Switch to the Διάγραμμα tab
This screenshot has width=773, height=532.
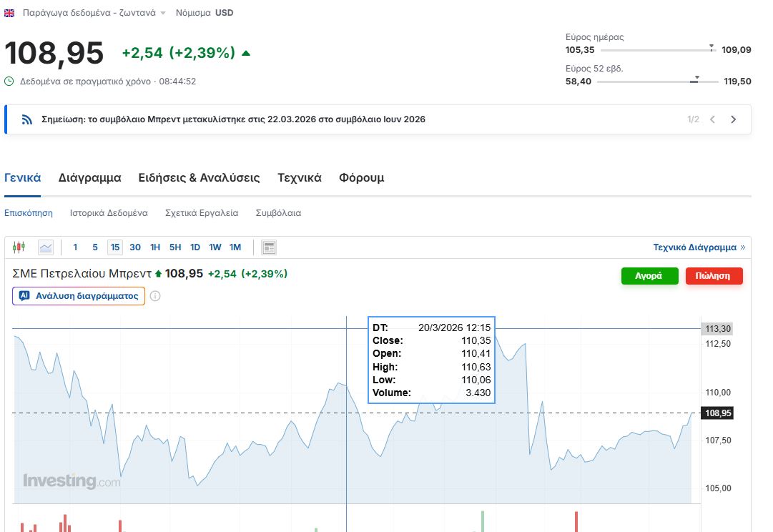[89, 178]
